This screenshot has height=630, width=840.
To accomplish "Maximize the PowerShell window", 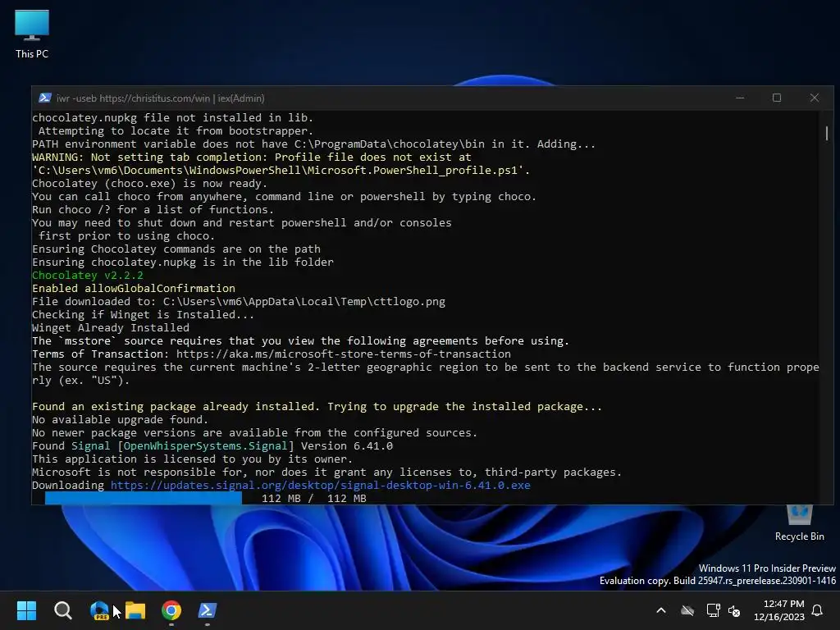I will 777,98.
